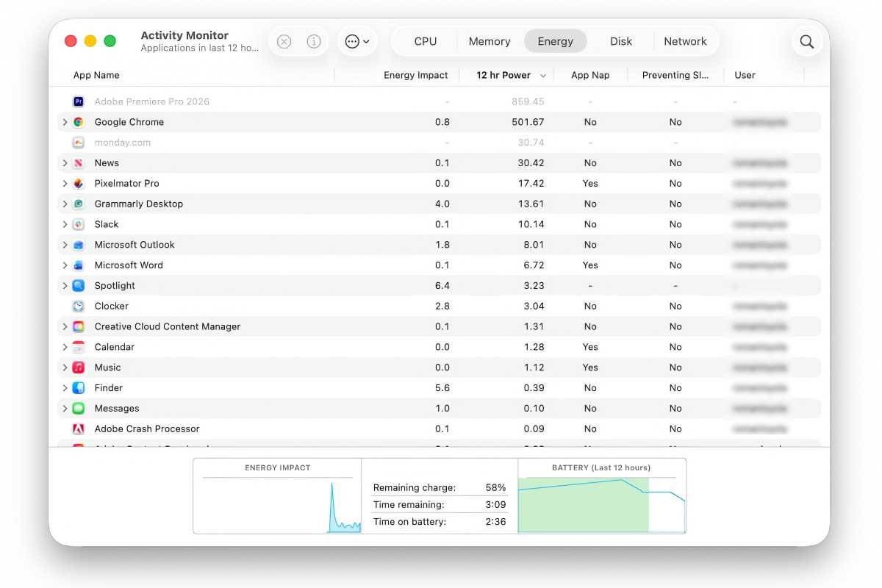Expand the Music process row
The width and height of the screenshot is (882, 588).
[65, 367]
